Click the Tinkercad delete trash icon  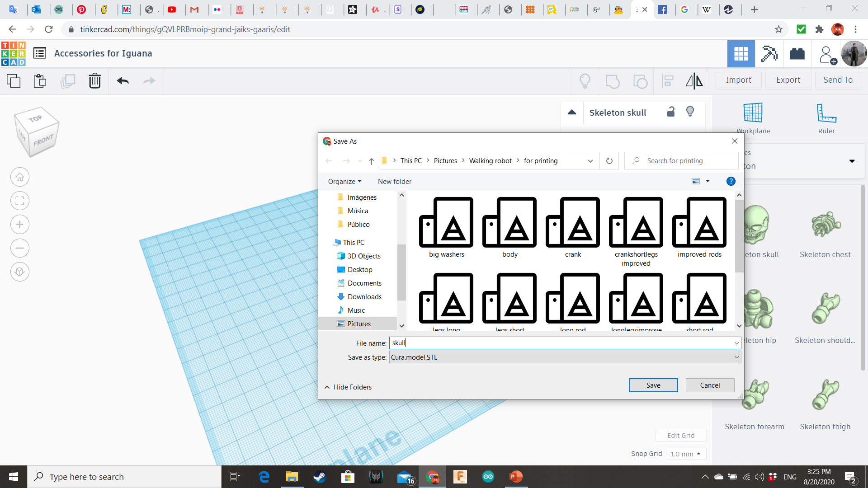[94, 81]
